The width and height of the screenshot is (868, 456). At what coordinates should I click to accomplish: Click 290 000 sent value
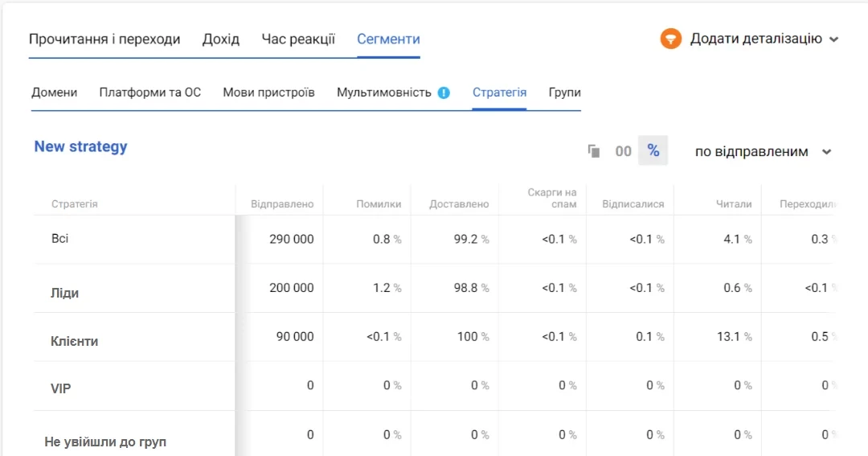click(292, 240)
